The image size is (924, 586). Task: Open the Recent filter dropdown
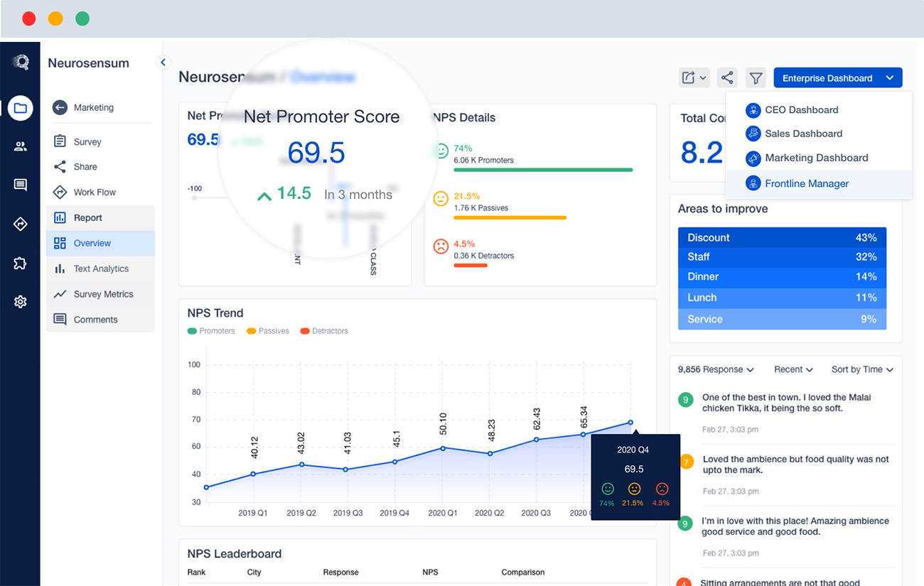point(793,369)
